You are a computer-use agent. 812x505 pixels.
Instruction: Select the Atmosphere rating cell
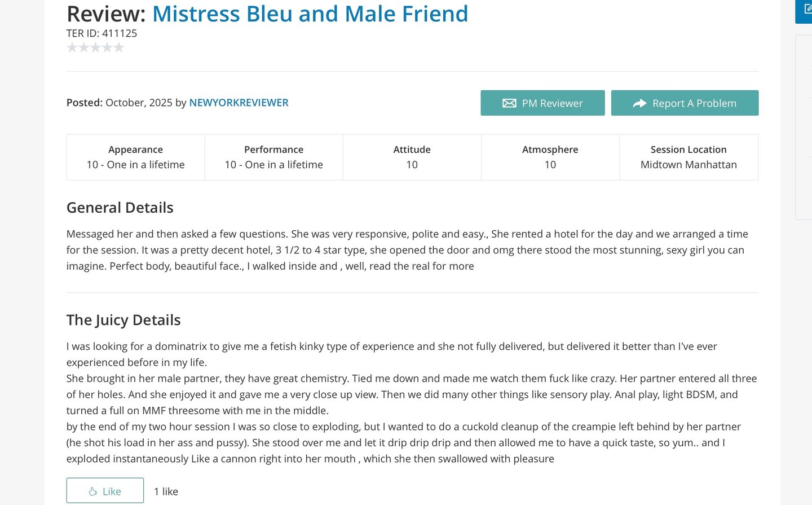pos(550,157)
